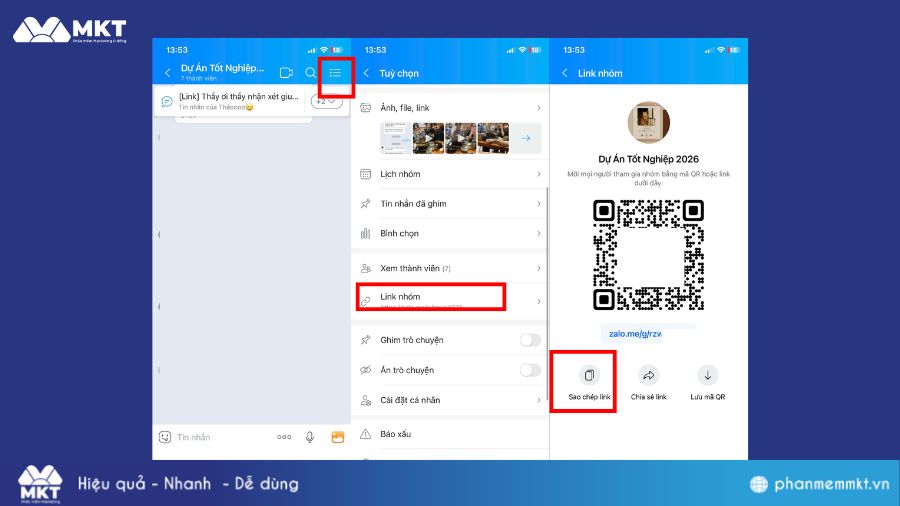Search messages with the magnifier icon

311,73
